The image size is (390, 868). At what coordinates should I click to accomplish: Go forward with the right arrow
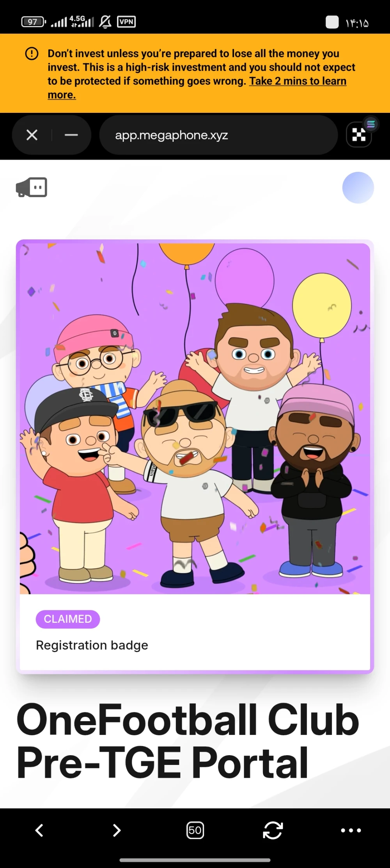(117, 830)
